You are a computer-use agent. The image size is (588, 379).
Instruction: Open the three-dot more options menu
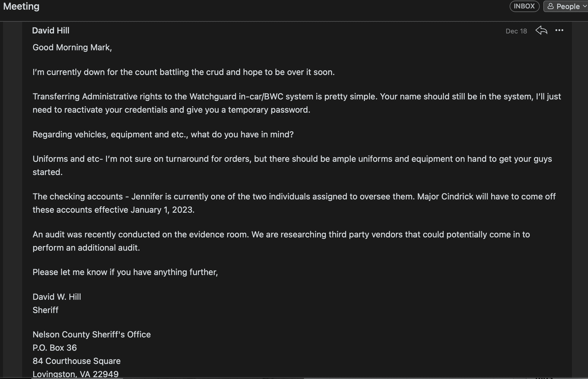click(559, 30)
